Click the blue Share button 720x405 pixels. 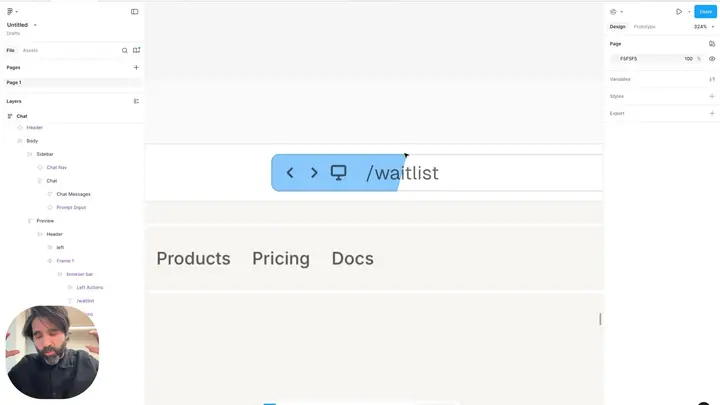pos(705,11)
